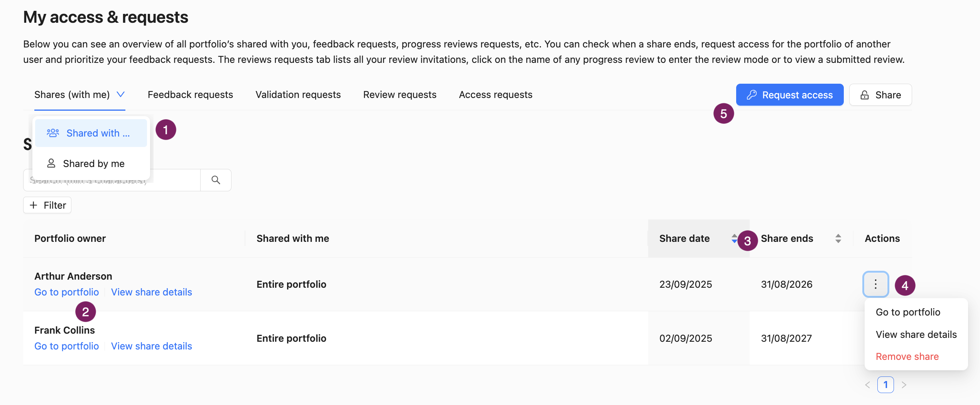Screen dimensions: 980x405
Task: Open Arthur Anderson's 'Go to portfolio' link
Action: [66, 292]
